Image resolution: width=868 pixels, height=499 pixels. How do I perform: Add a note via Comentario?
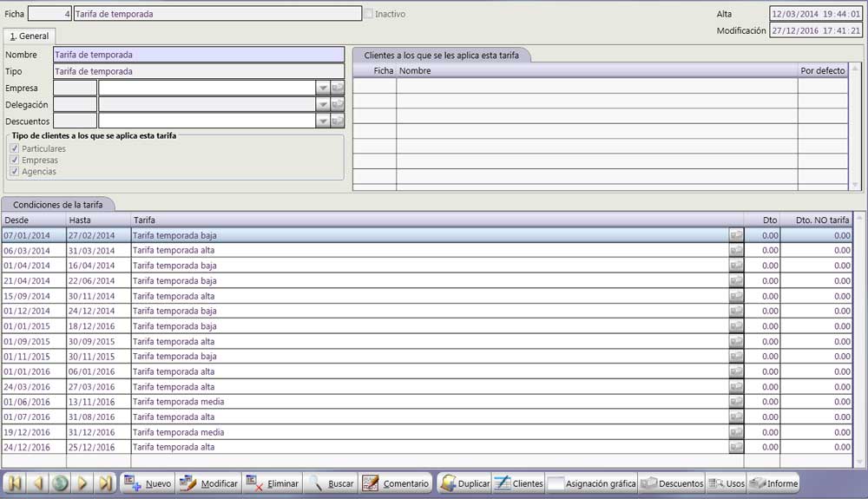396,483
